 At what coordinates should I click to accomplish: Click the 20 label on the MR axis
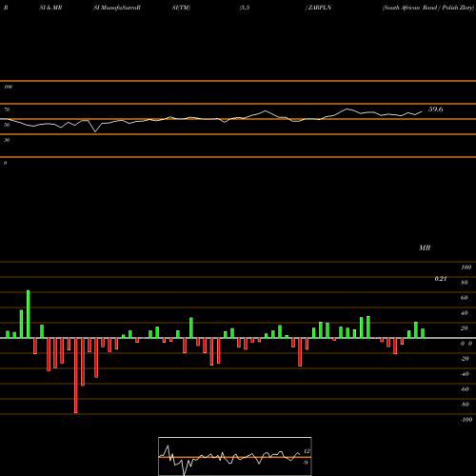point(465,328)
